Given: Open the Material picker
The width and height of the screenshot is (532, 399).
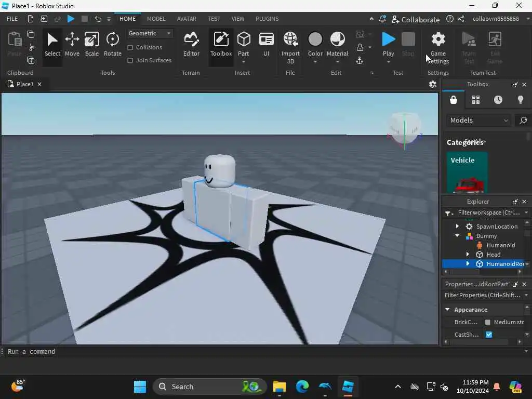Looking at the screenshot, I should (337, 44).
